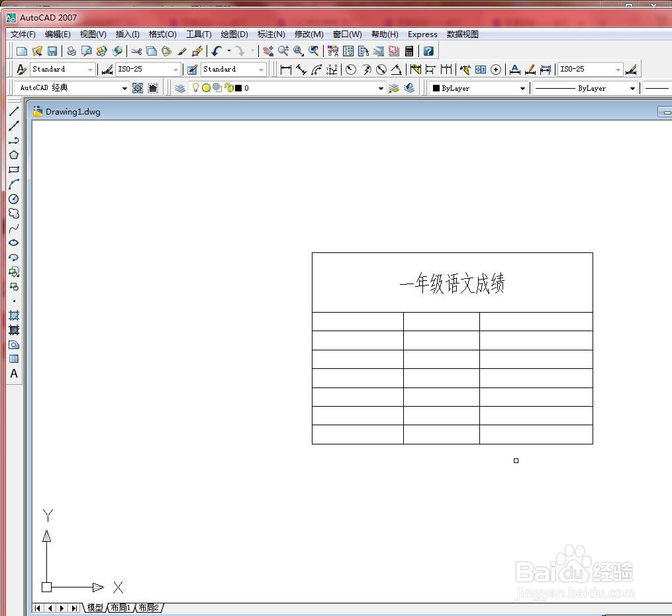
Task: Expand the ISO-25 dimension style dropdown
Action: [175, 70]
